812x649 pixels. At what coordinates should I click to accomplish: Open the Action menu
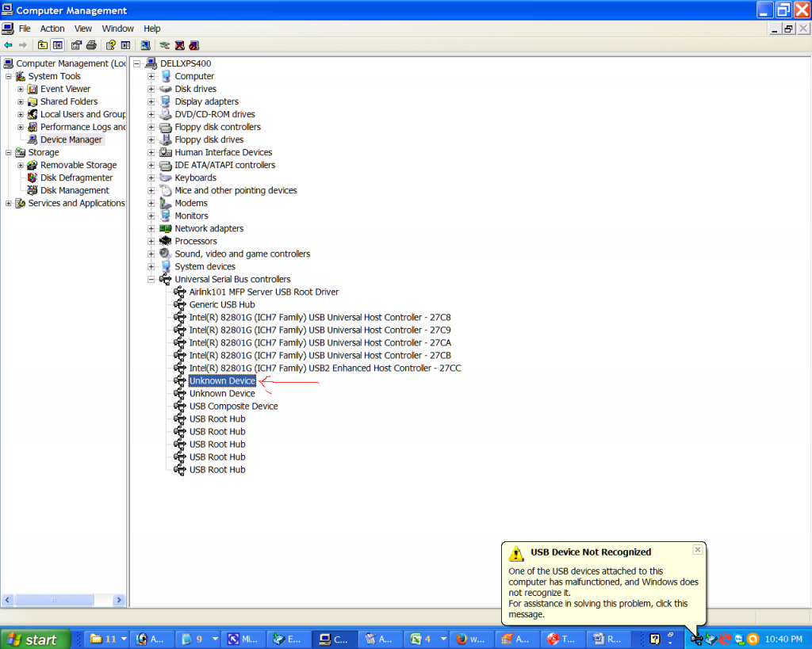52,29
